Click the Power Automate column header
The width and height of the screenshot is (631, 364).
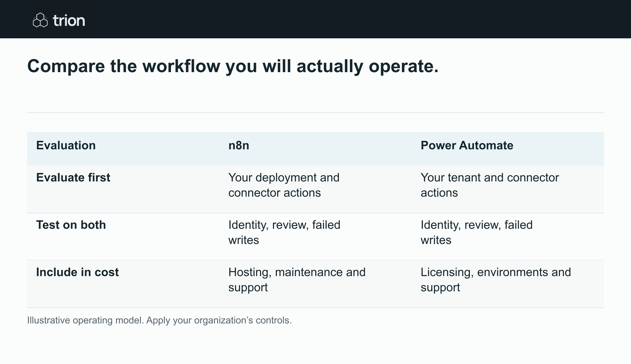[x=467, y=145]
